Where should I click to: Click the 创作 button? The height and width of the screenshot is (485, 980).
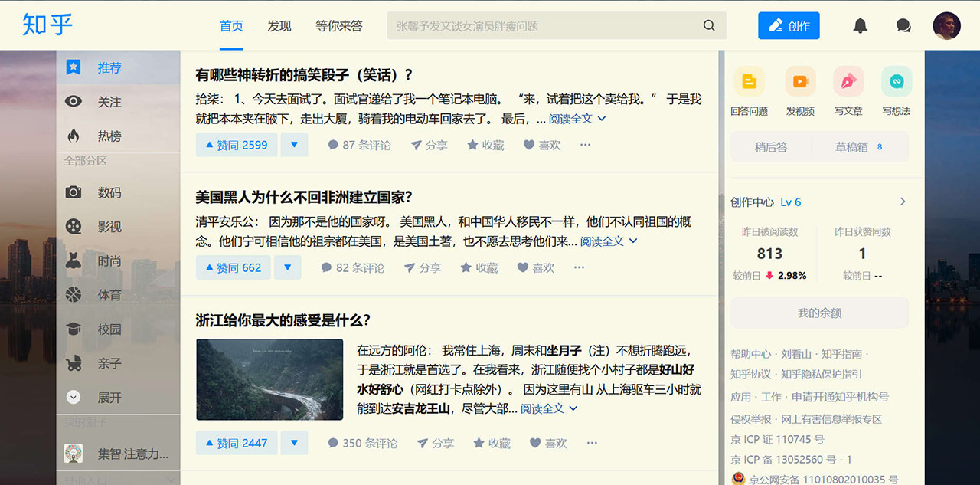[789, 25]
